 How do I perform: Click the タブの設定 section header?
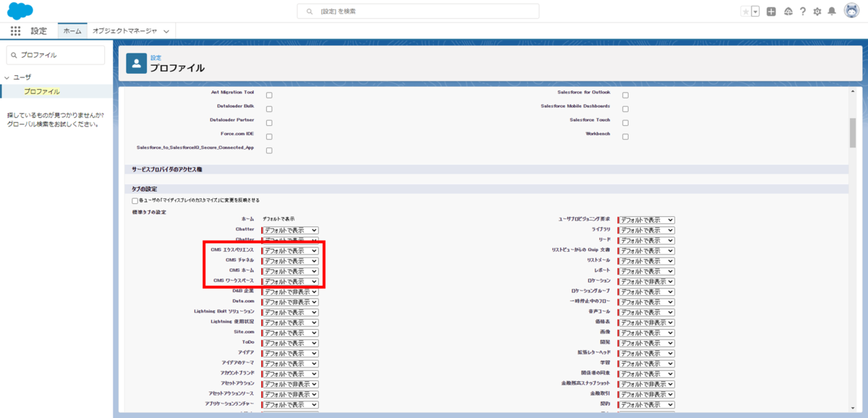pos(486,189)
